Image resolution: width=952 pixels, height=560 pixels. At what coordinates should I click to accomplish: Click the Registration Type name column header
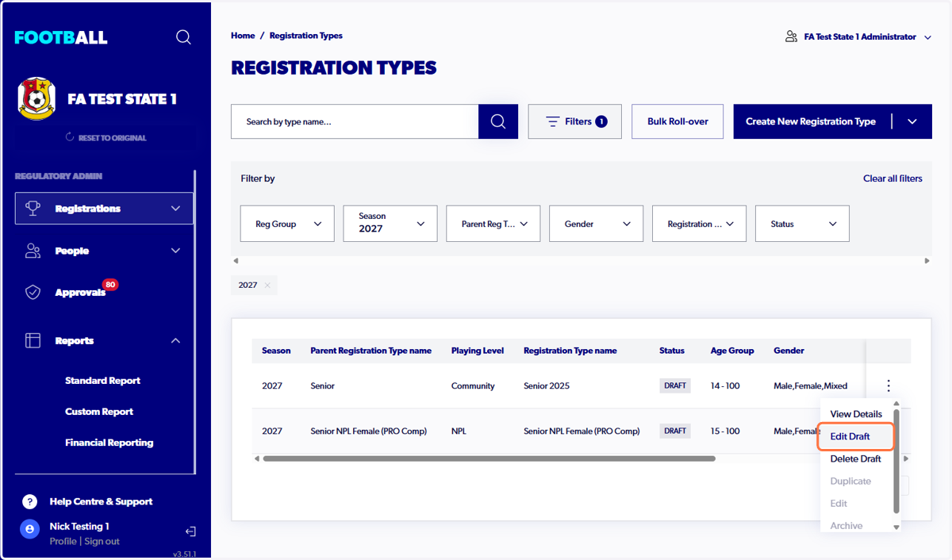coord(570,351)
